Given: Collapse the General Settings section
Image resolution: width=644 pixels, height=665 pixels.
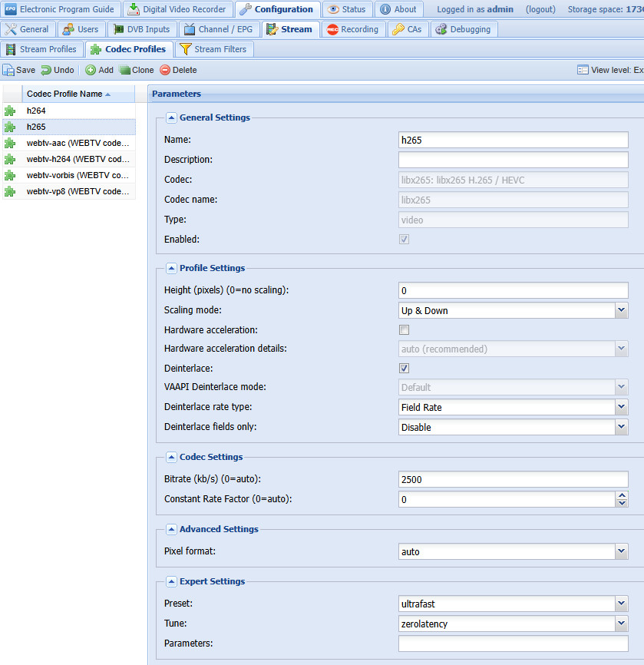Looking at the screenshot, I should pyautogui.click(x=171, y=117).
